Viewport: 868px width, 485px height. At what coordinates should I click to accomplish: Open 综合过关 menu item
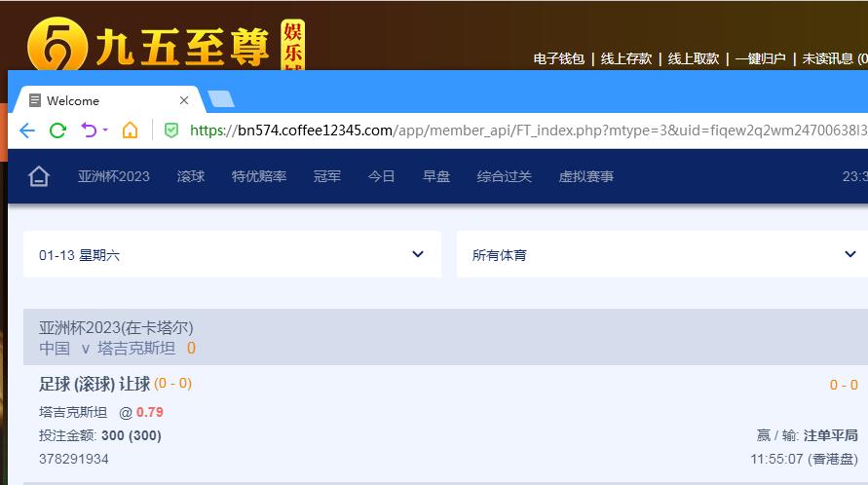505,176
